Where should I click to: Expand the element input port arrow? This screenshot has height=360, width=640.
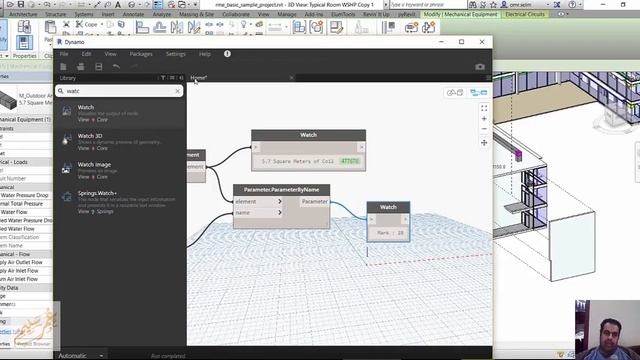pos(280,201)
